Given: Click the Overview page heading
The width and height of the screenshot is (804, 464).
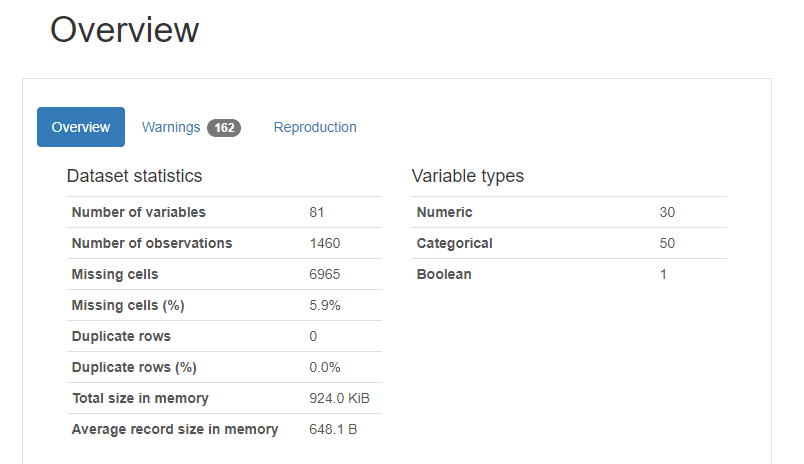Looking at the screenshot, I should click(x=125, y=30).
